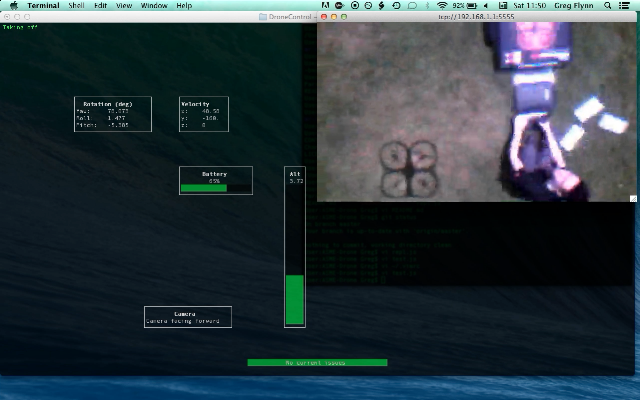Open the Window menu
Image resolution: width=640 pixels, height=400 pixels.
pos(154,5)
